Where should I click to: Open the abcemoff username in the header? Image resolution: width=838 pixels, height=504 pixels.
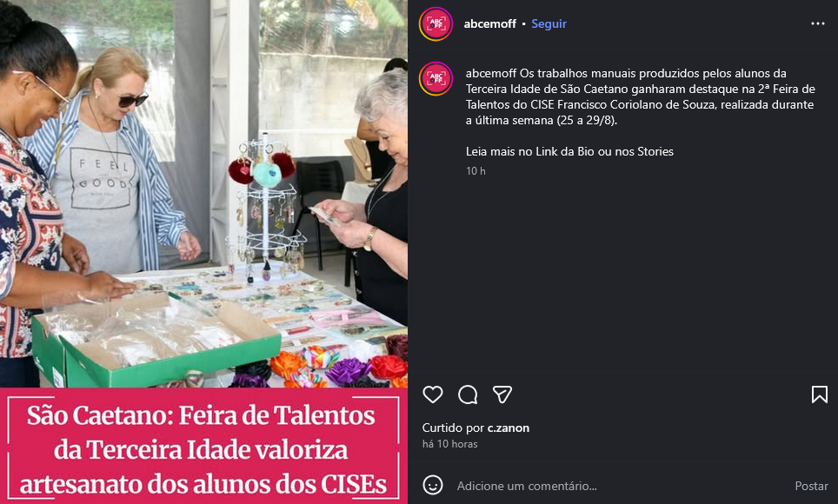(489, 23)
